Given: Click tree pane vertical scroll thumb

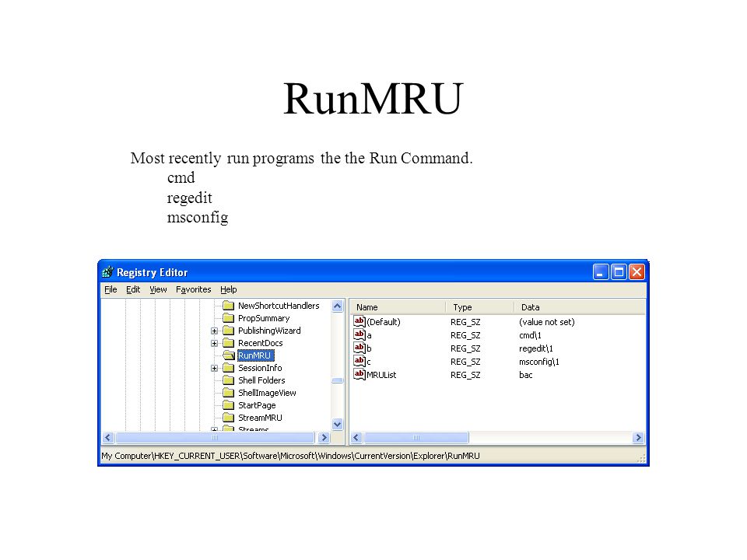Looking at the screenshot, I should point(337,380).
